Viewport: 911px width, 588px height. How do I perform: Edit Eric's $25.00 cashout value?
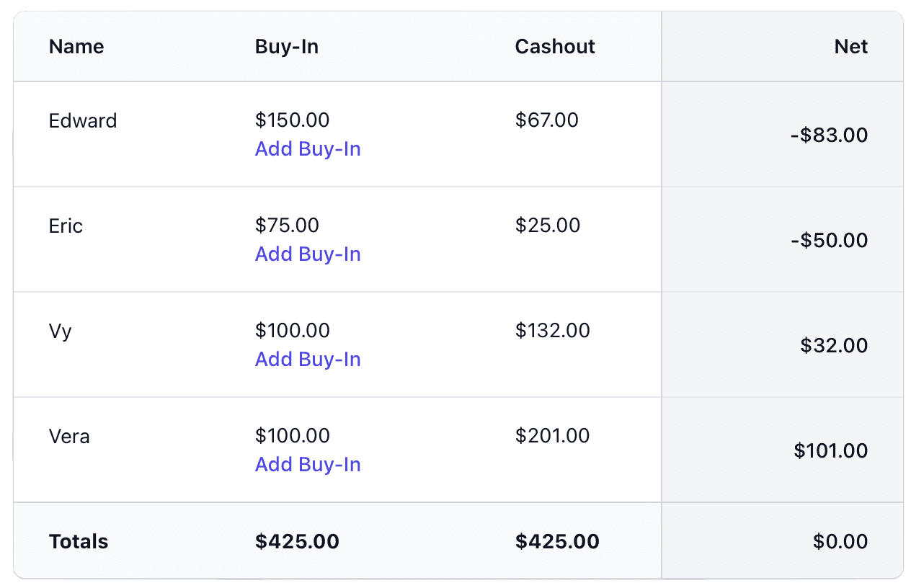(548, 226)
